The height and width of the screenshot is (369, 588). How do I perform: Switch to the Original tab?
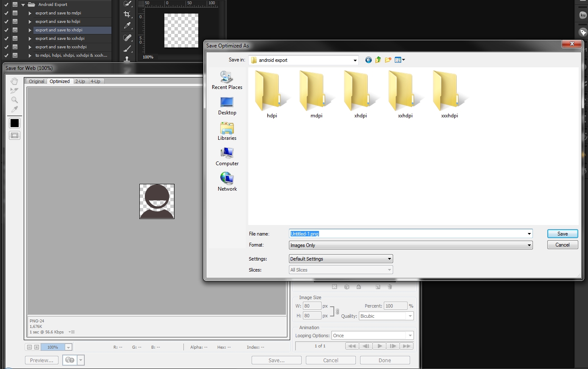click(36, 81)
